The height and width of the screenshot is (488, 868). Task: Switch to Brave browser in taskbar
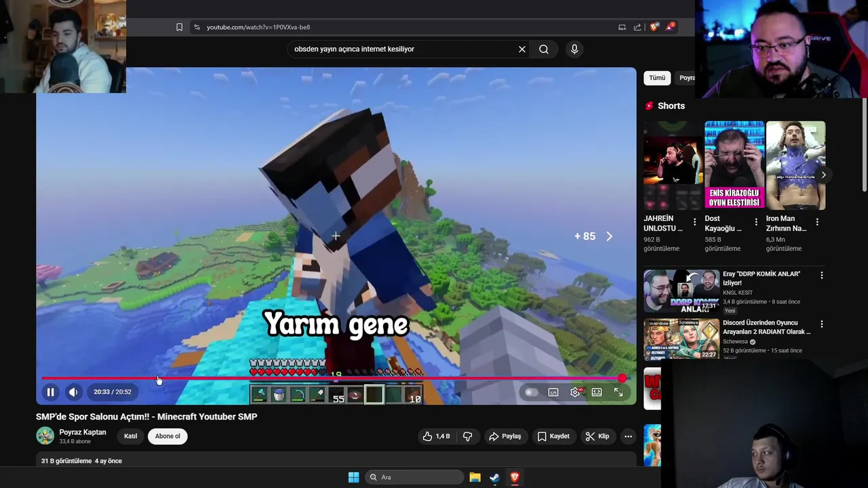point(515,477)
